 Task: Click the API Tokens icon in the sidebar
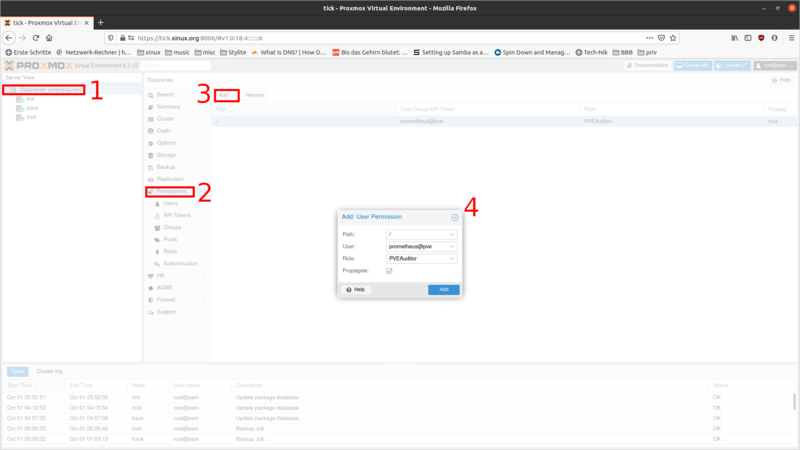click(x=156, y=215)
